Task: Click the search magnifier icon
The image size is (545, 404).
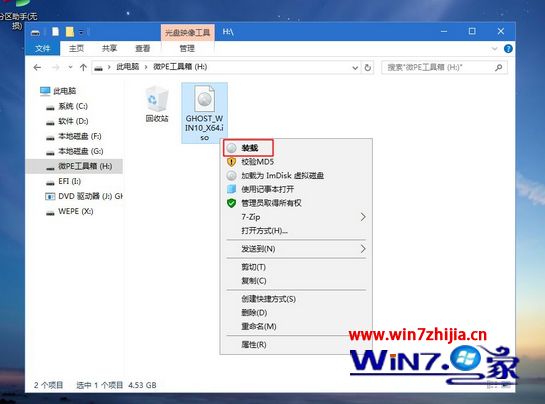Action: pyautogui.click(x=498, y=67)
